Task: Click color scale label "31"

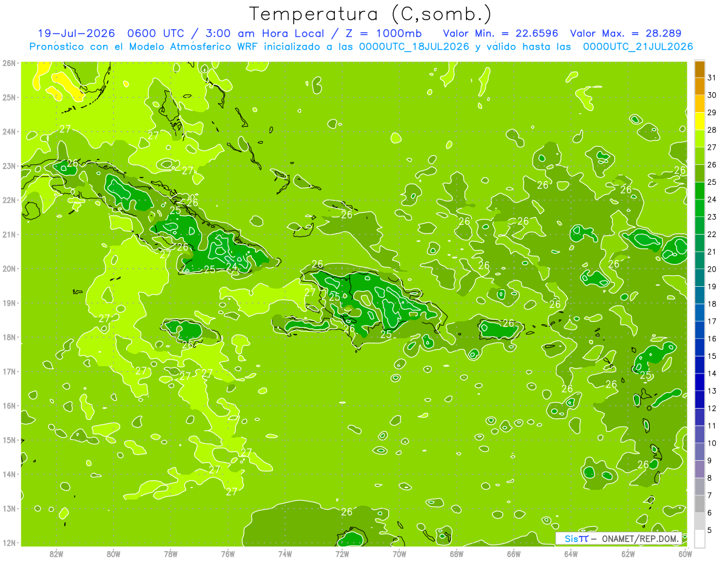Action: [x=712, y=78]
